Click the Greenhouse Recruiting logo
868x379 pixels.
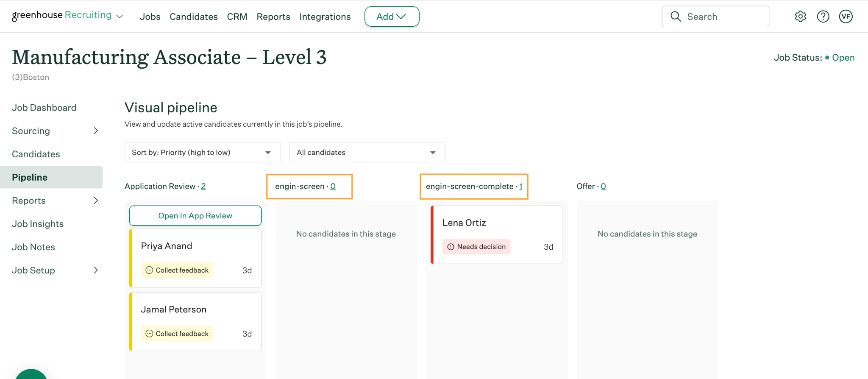[x=62, y=16]
